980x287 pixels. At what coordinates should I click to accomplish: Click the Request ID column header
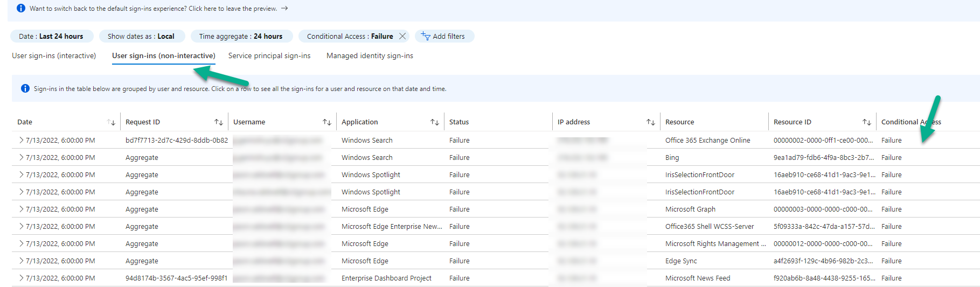point(143,122)
